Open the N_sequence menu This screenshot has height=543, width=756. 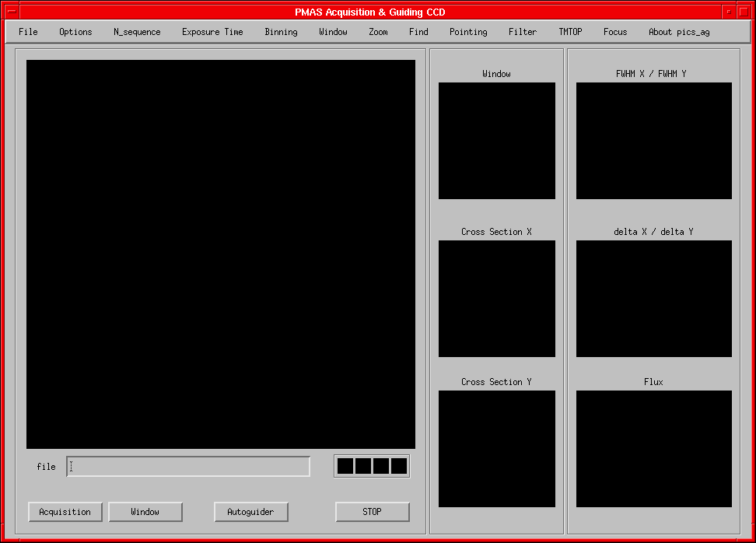(137, 32)
